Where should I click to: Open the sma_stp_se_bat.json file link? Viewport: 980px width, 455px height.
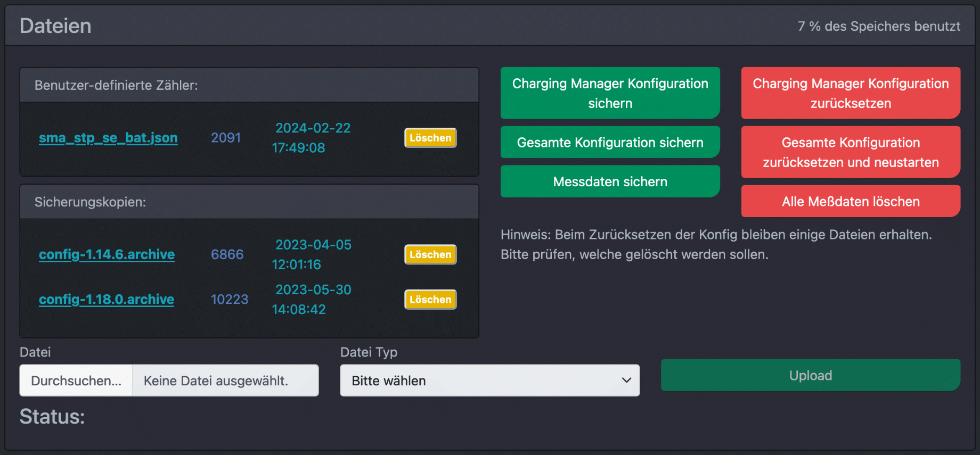108,138
